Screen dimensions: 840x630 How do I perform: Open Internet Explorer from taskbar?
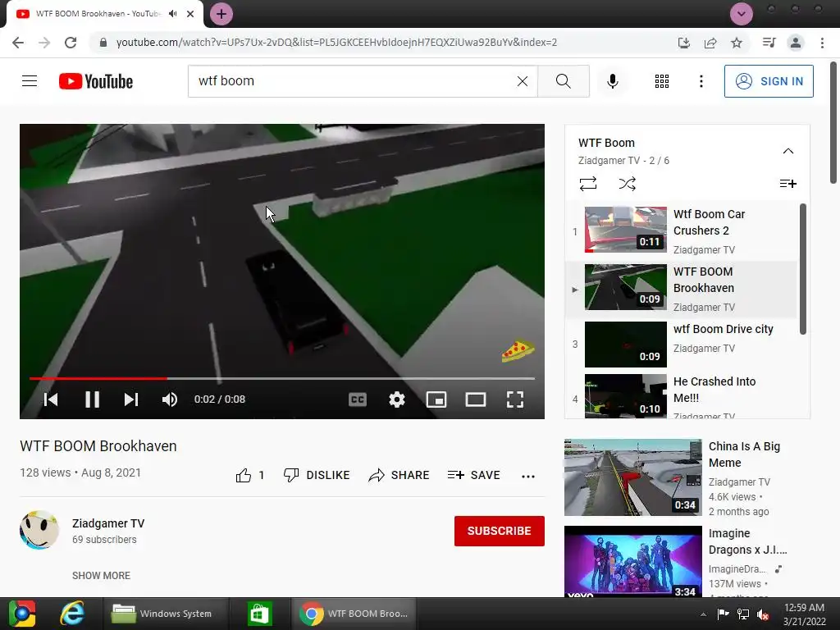coord(72,614)
